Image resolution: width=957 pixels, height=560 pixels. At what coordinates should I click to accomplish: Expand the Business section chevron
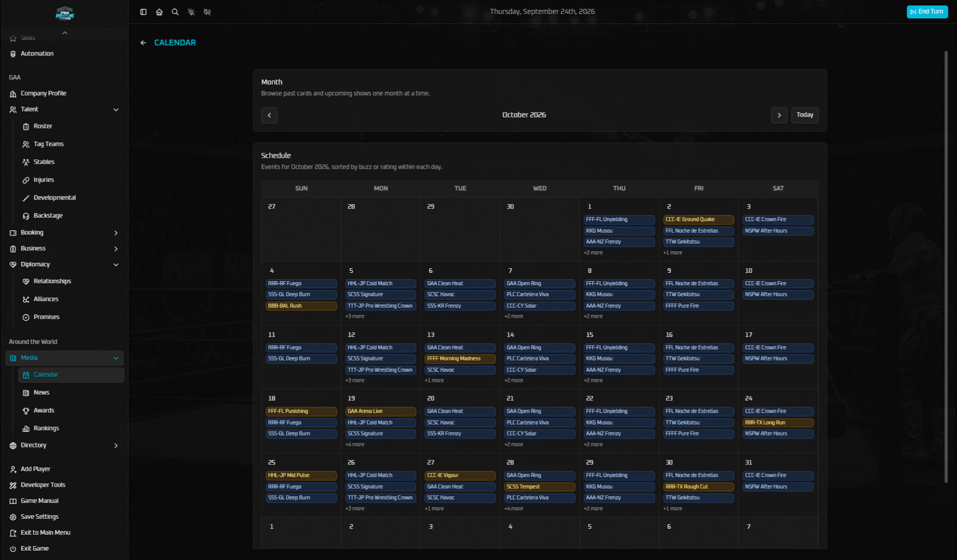tap(116, 249)
